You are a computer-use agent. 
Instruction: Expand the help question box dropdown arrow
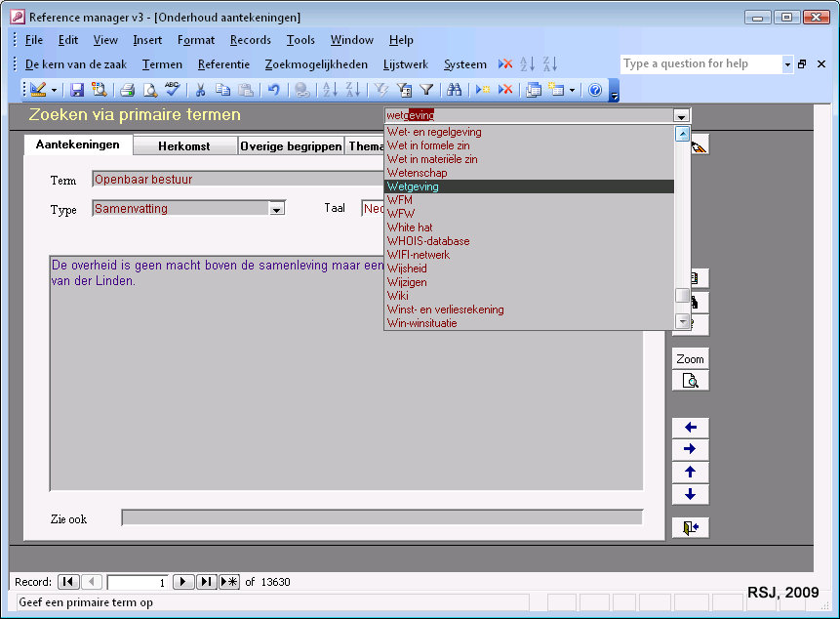tap(787, 64)
